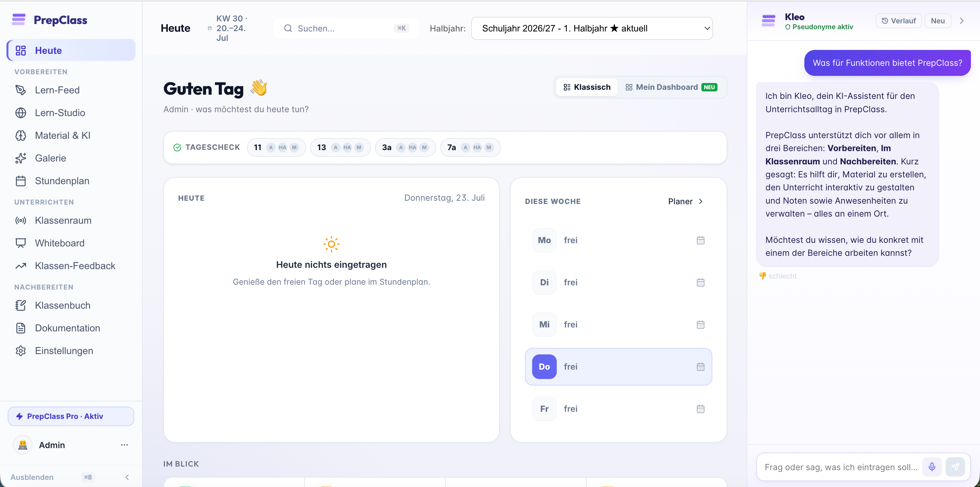
Task: Click the Donnerstag, 23. Juli date
Action: pyautogui.click(x=444, y=197)
